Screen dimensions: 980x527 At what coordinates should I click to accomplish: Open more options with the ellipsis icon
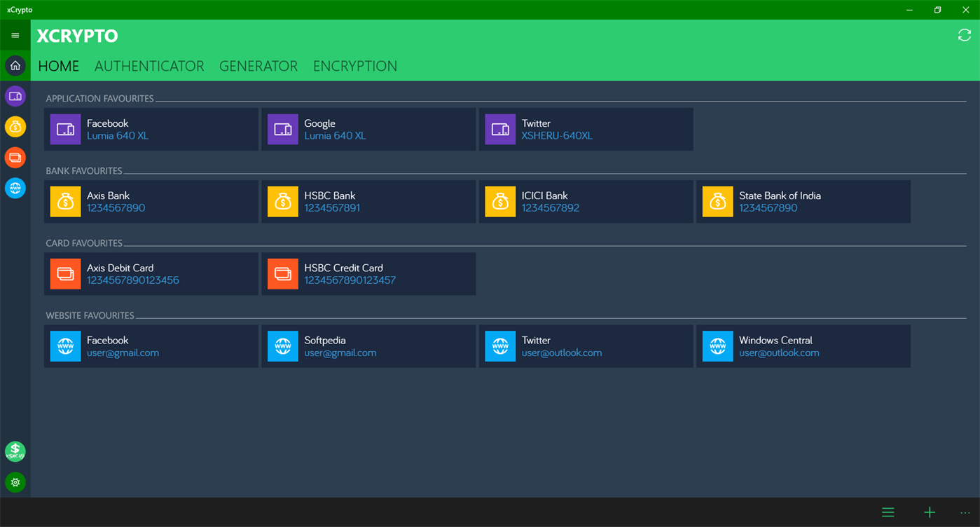click(x=965, y=512)
